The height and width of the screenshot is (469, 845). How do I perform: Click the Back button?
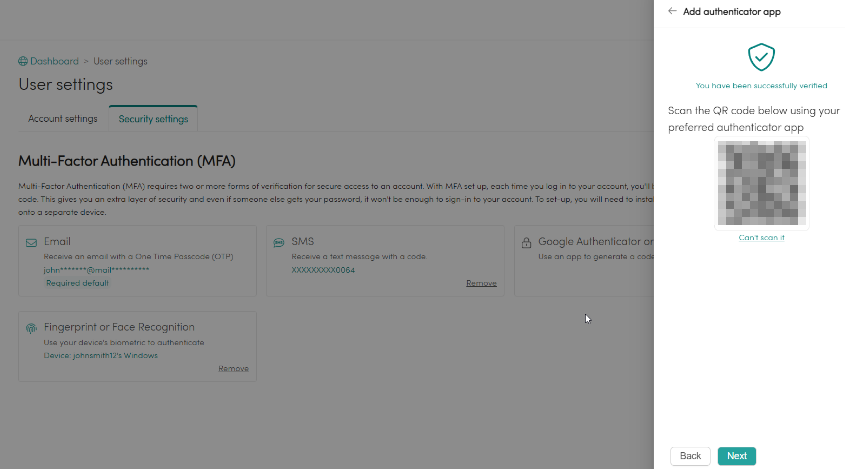[690, 456]
